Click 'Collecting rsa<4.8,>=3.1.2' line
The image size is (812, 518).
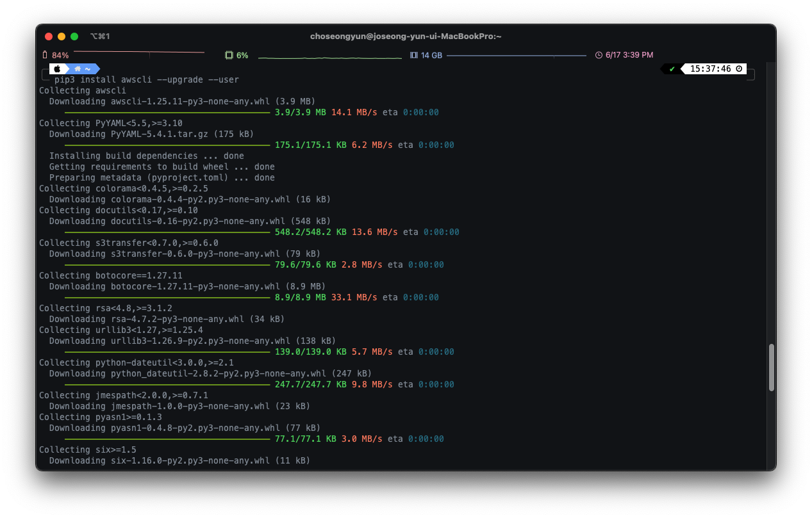106,308
